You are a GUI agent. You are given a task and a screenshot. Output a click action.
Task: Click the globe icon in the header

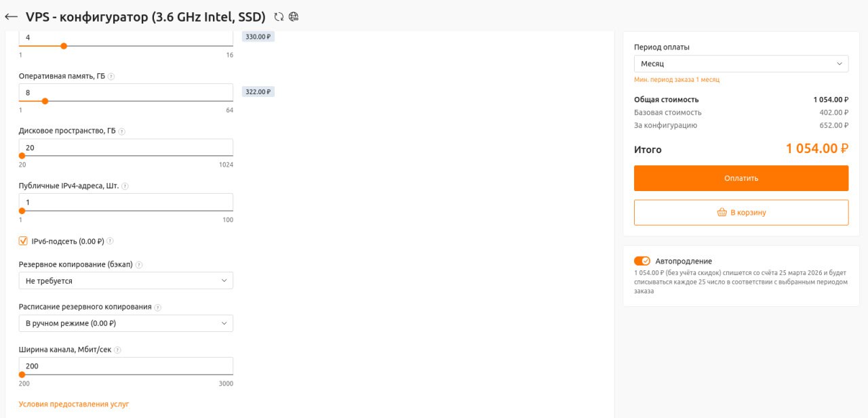point(293,16)
